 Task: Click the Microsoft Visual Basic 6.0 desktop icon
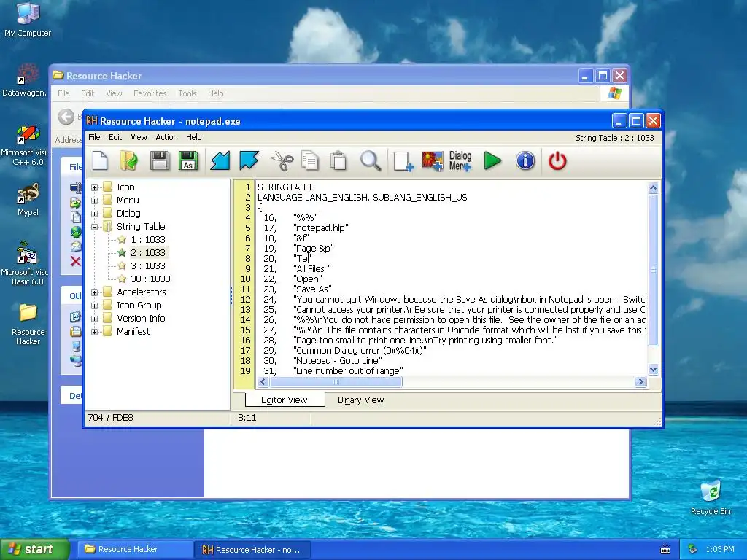(28, 253)
